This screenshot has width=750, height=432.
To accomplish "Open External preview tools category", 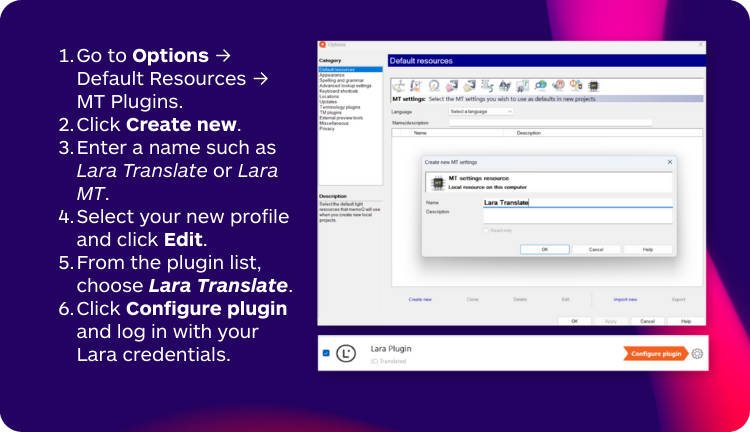I will [x=341, y=118].
